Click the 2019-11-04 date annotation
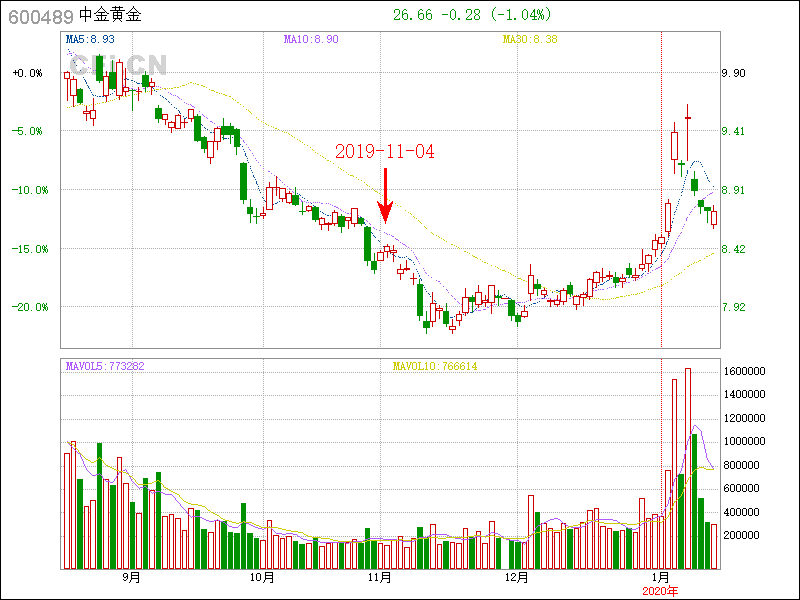The image size is (800, 600). (x=385, y=152)
